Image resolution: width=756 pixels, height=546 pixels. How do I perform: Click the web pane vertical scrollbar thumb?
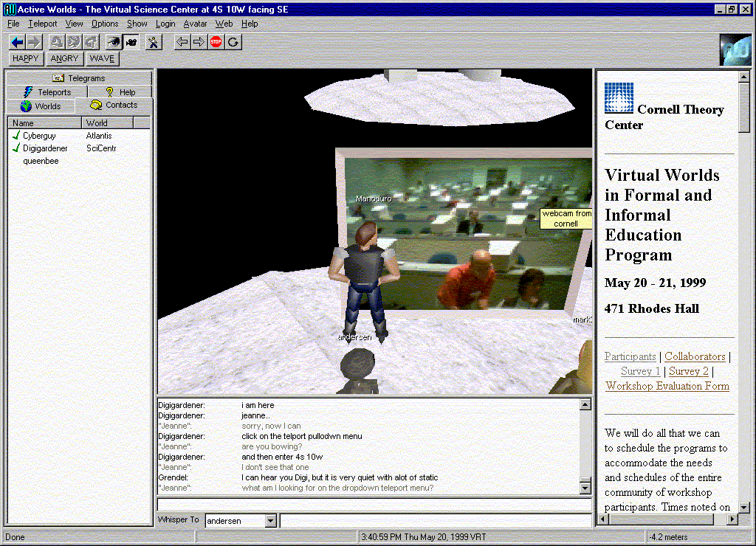click(x=744, y=107)
